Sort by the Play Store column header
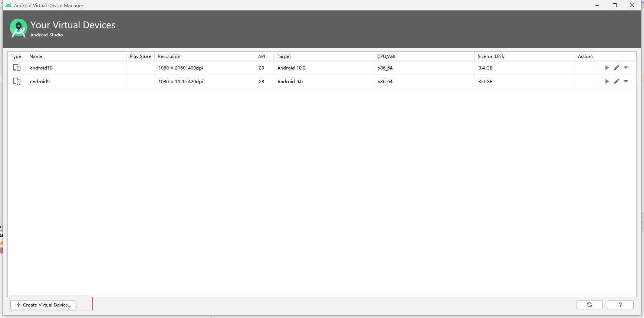644x318 pixels. tap(141, 56)
